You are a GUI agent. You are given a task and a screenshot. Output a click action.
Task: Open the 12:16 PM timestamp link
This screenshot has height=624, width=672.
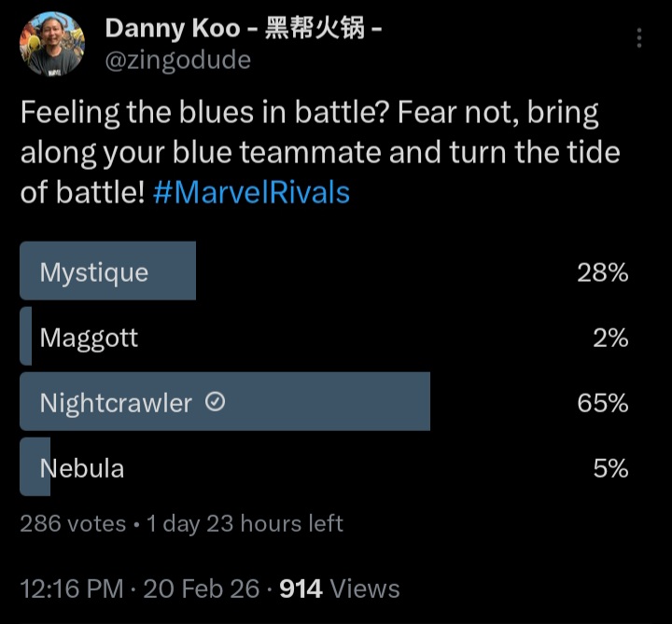72,589
